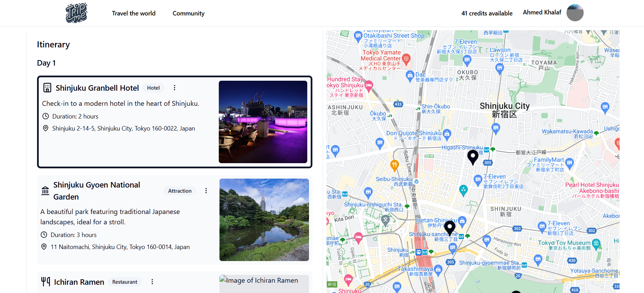Screen dimensions: 644x293
Task: Click the Tokyo Toy Museum map pin
Action: coord(596,244)
